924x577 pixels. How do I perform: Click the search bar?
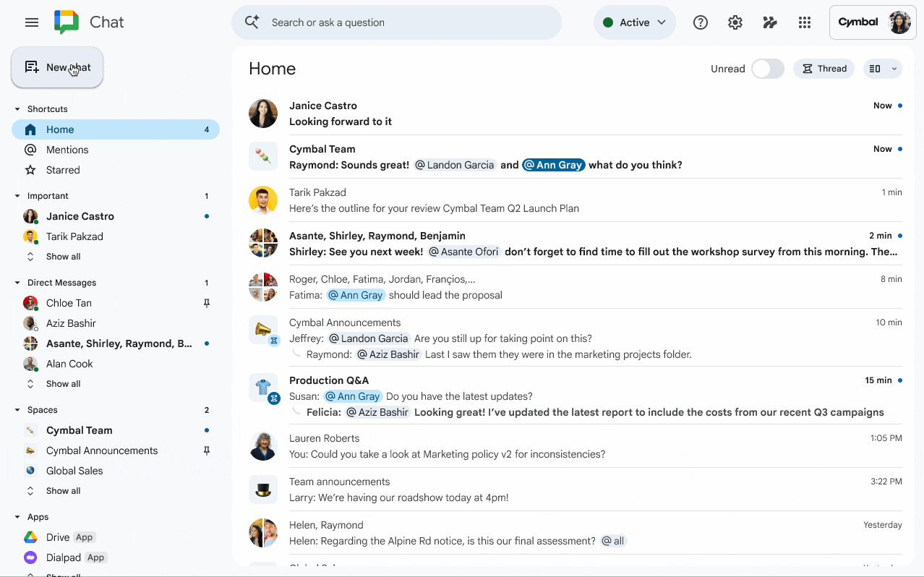(x=396, y=22)
